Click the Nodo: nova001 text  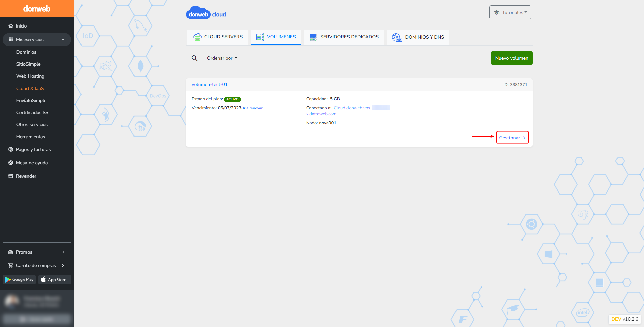click(321, 123)
